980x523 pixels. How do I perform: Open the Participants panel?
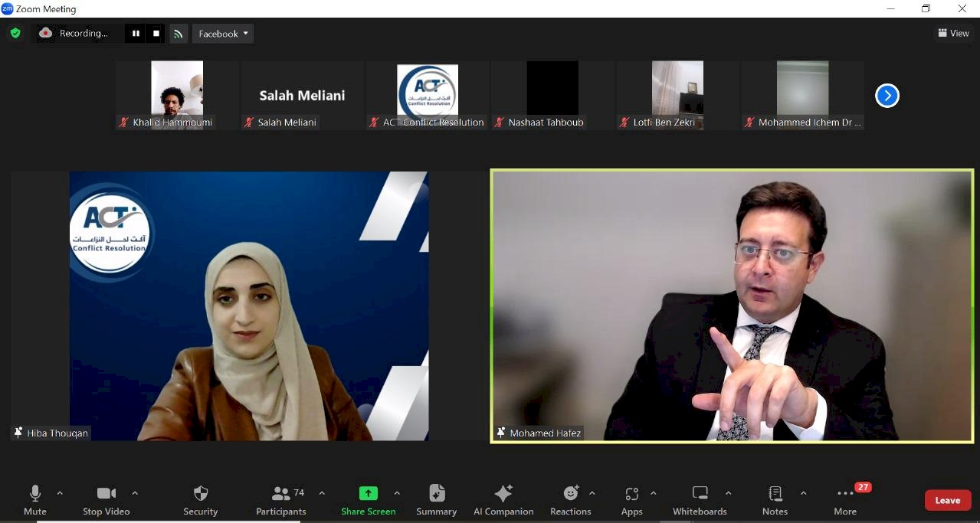281,500
